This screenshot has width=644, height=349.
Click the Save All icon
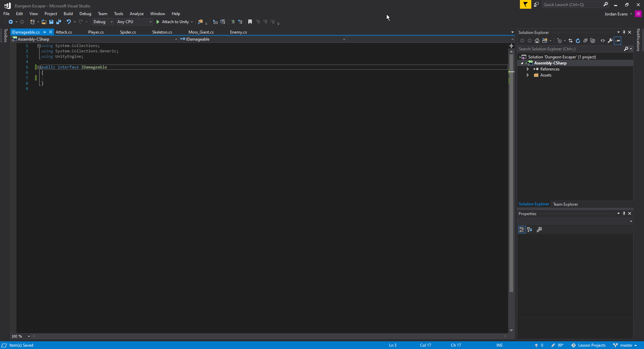point(59,22)
